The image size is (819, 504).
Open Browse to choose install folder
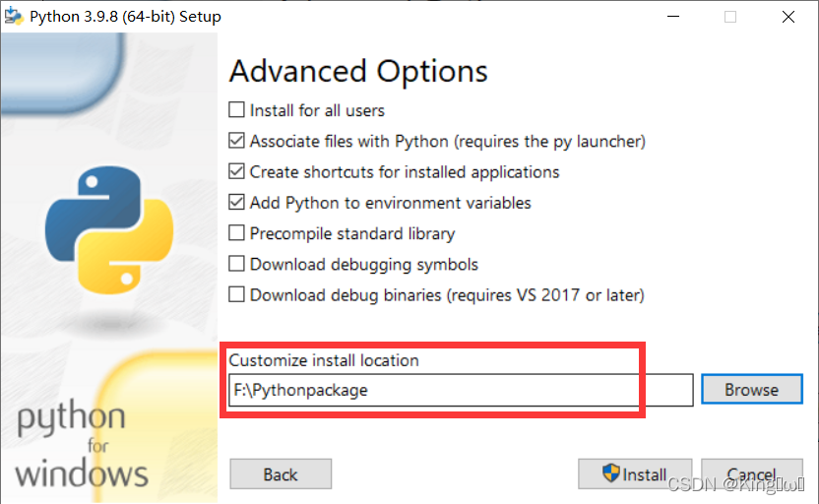click(x=752, y=389)
